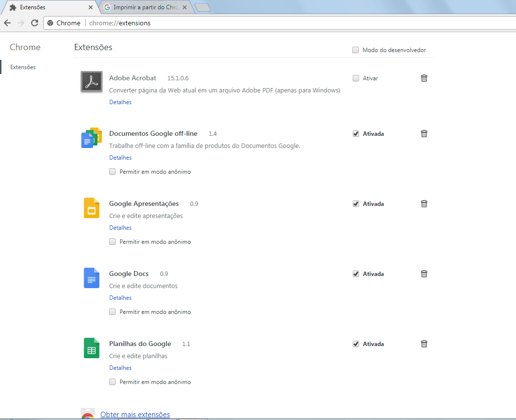Click version number 15.1.0.6
This screenshot has width=516, height=420.
[x=178, y=78]
